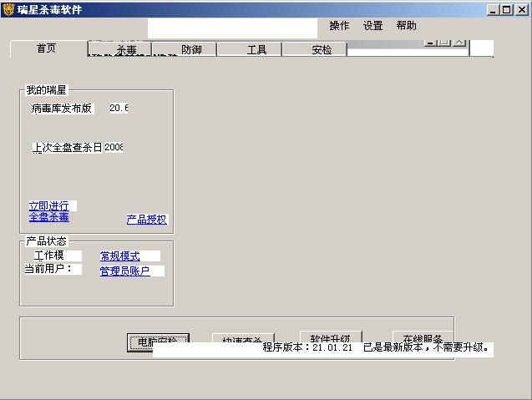Switch to the 工具 tab
The height and width of the screenshot is (400, 532).
(x=250, y=49)
